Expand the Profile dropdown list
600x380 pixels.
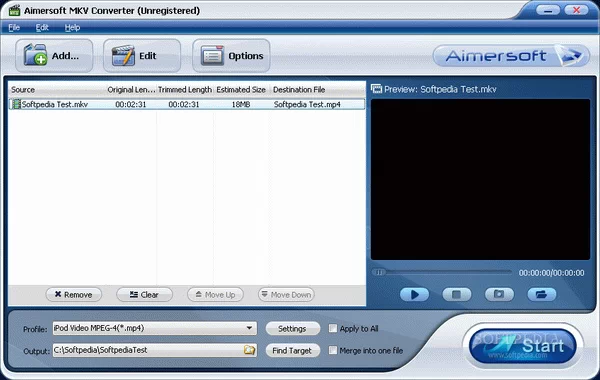(249, 328)
